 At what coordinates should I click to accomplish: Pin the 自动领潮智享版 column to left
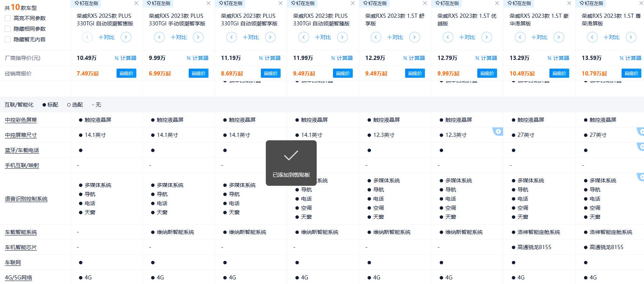tap(231, 3)
